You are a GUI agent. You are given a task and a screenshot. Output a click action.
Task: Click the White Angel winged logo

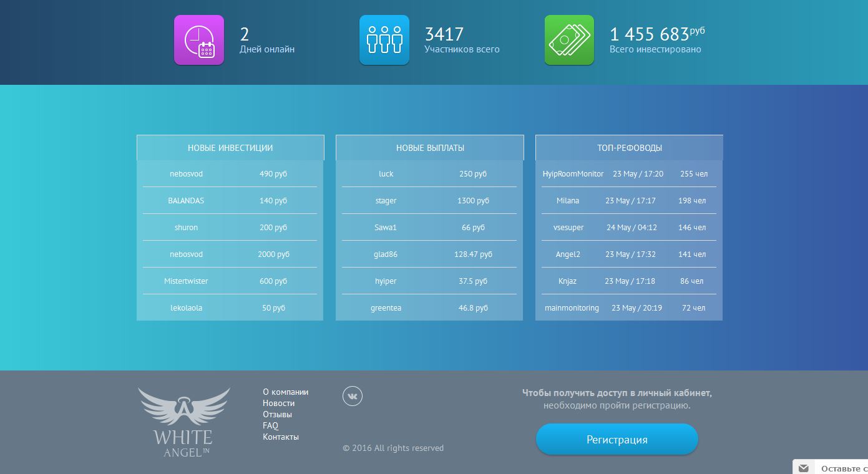coord(184,422)
